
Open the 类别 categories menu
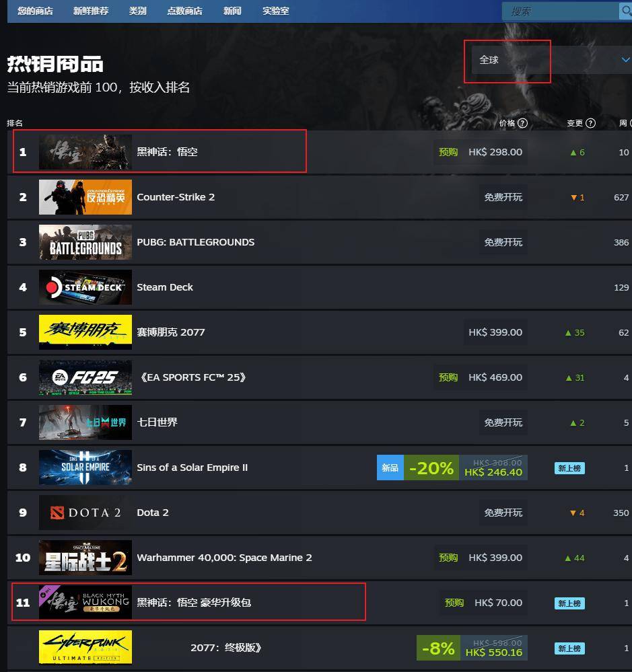137,11
